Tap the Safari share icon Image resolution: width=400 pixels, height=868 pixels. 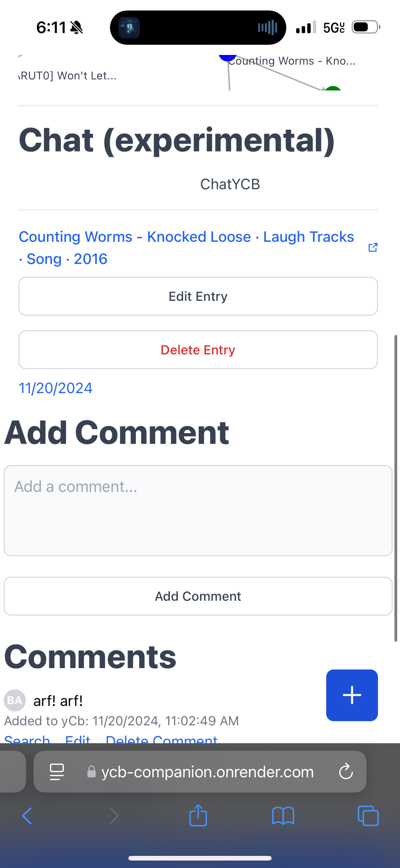coord(198,816)
